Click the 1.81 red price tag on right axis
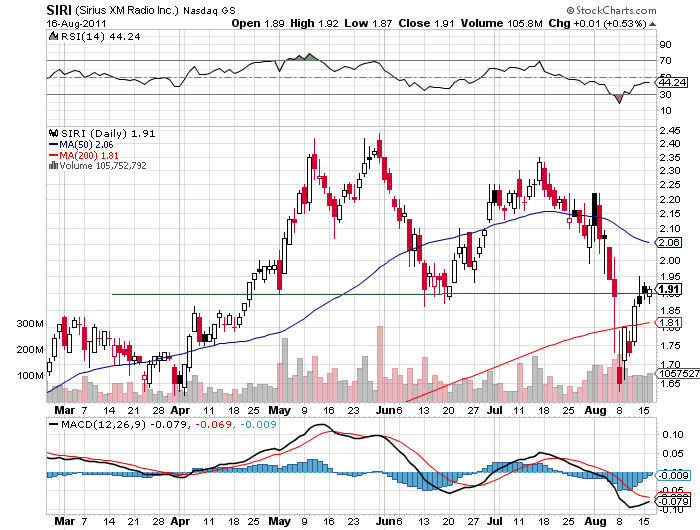The image size is (700, 530). click(668, 322)
